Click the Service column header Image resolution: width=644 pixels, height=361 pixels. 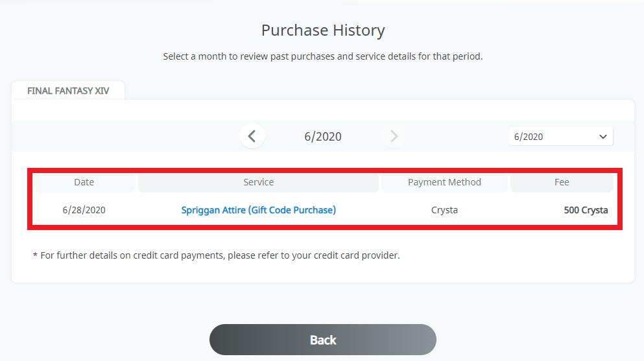(x=258, y=182)
